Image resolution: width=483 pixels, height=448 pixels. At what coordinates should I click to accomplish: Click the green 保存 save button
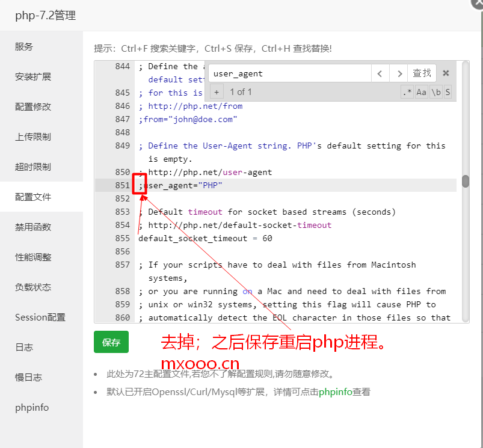pyautogui.click(x=111, y=342)
